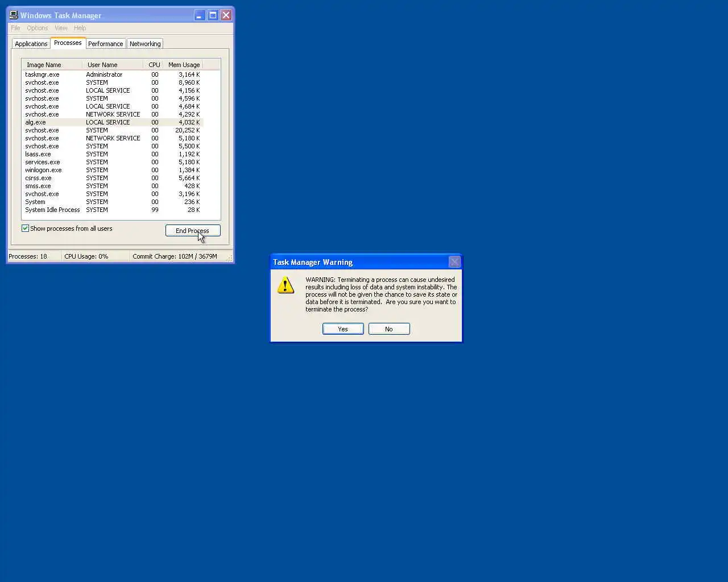
Task: Select the System process with 236 K
Action: (113, 202)
